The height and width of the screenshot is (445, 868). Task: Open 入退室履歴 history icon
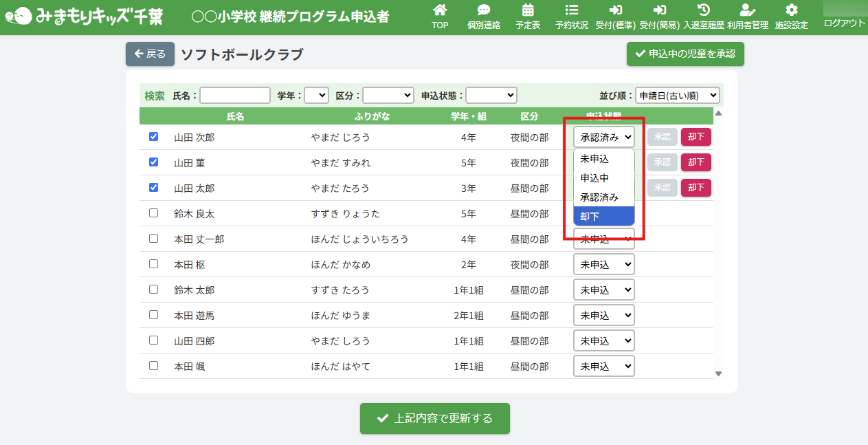703,10
